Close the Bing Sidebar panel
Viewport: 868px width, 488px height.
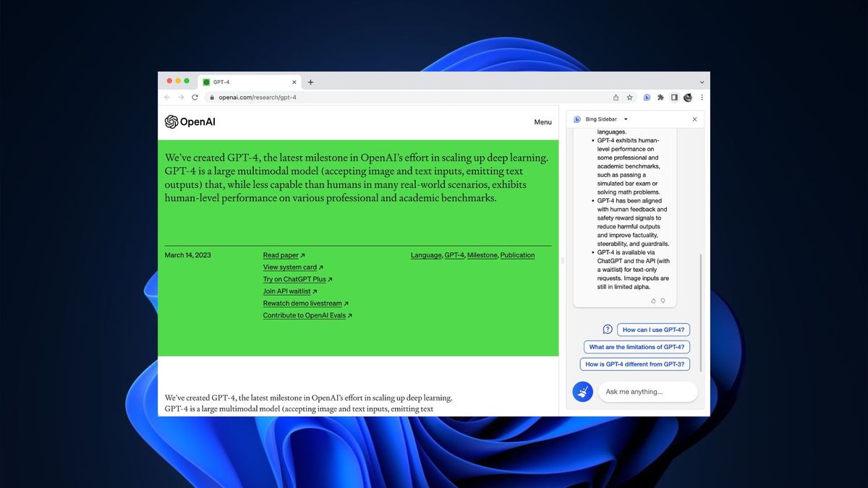click(x=694, y=119)
